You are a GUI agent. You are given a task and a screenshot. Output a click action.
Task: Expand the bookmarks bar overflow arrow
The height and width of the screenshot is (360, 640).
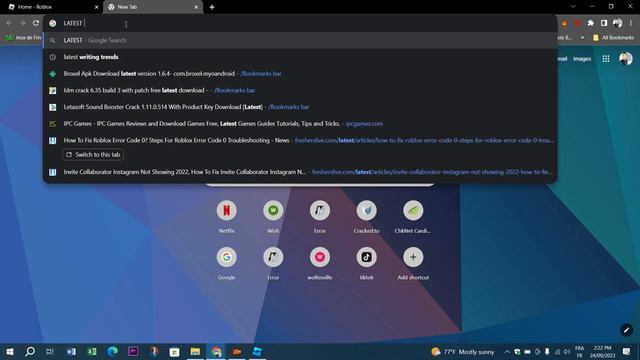(x=582, y=38)
